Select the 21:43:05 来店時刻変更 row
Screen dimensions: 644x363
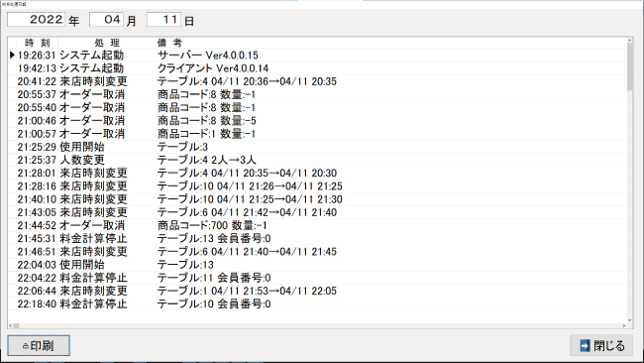click(317, 212)
